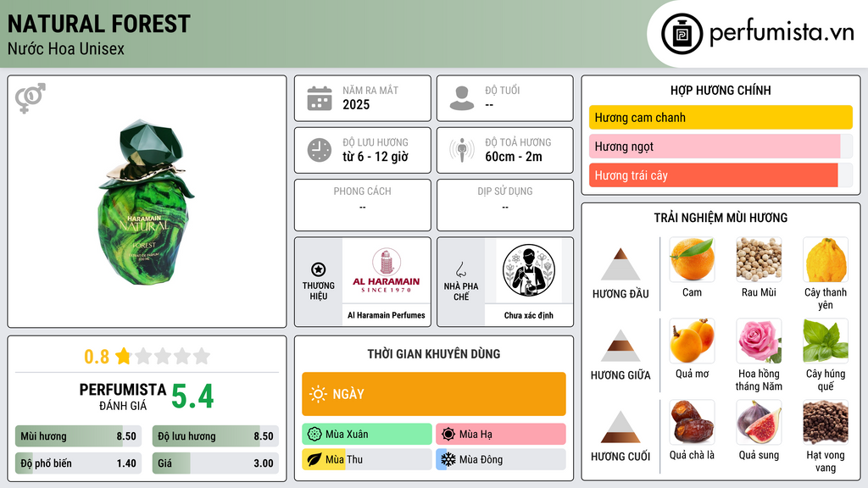Click the Hương cam chanh accord bar
This screenshot has width=868, height=488.
click(x=721, y=117)
